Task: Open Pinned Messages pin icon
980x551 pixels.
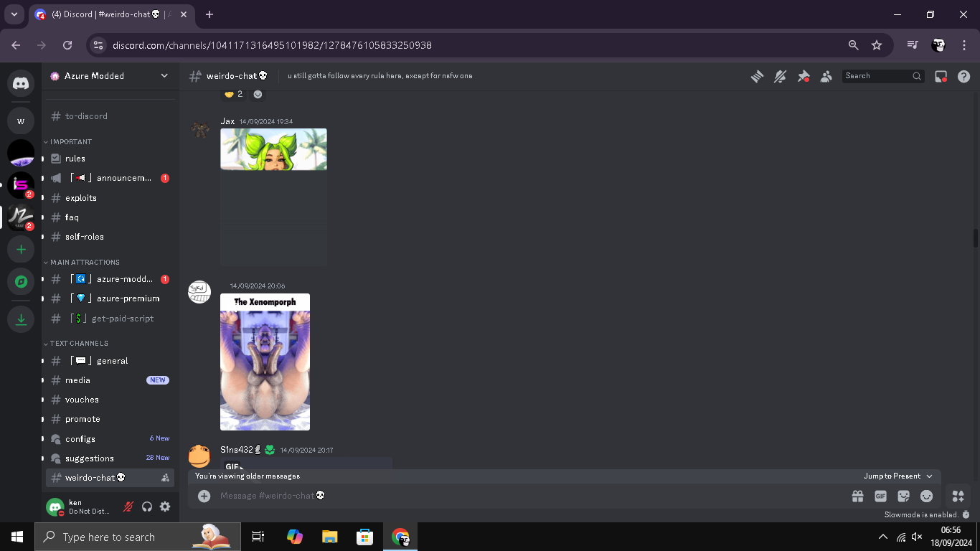Action: 804,76
